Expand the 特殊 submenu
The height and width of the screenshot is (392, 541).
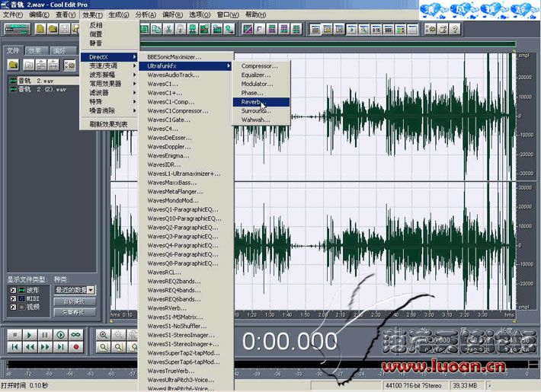pos(109,102)
